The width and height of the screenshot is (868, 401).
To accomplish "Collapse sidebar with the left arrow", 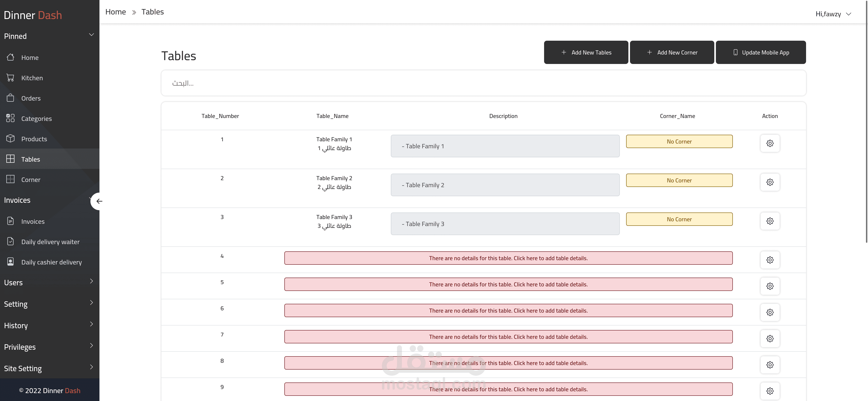I will 99,201.
